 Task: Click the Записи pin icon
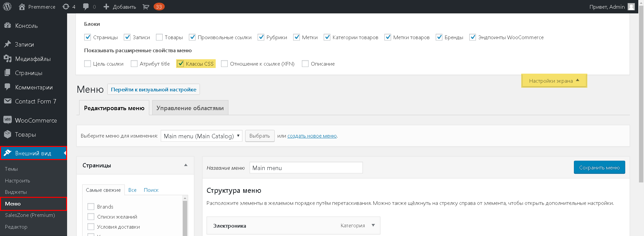[7, 44]
